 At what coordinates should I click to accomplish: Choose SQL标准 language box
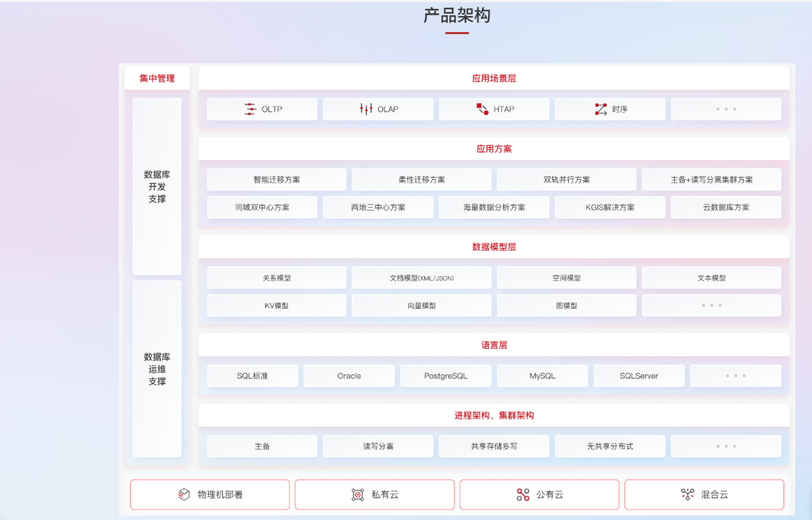[253, 376]
